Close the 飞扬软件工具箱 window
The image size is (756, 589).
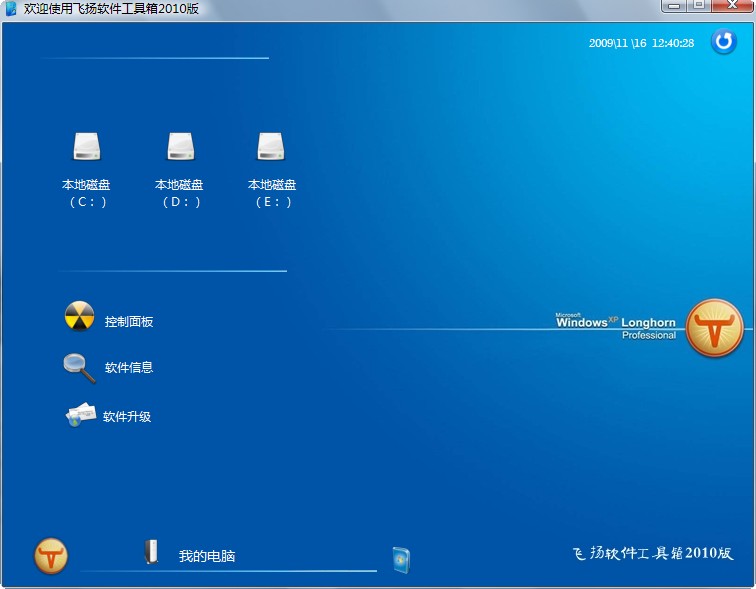[x=732, y=5]
